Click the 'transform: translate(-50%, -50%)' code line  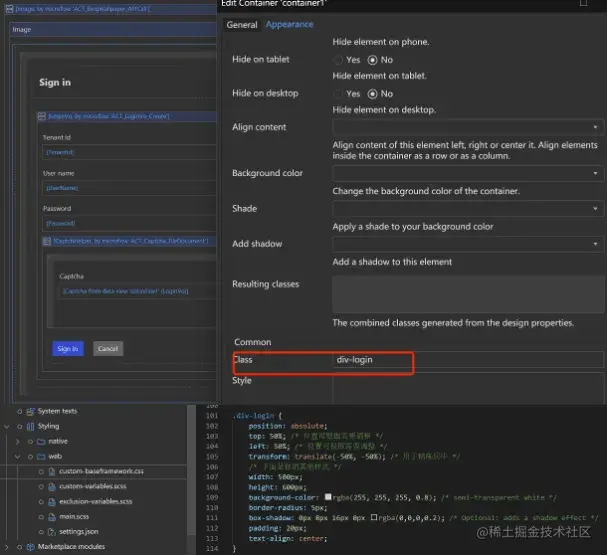coord(317,457)
